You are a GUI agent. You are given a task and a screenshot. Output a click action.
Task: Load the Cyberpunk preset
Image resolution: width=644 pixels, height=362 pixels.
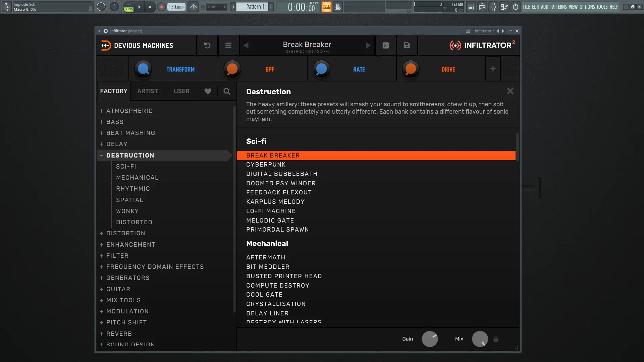[266, 165]
